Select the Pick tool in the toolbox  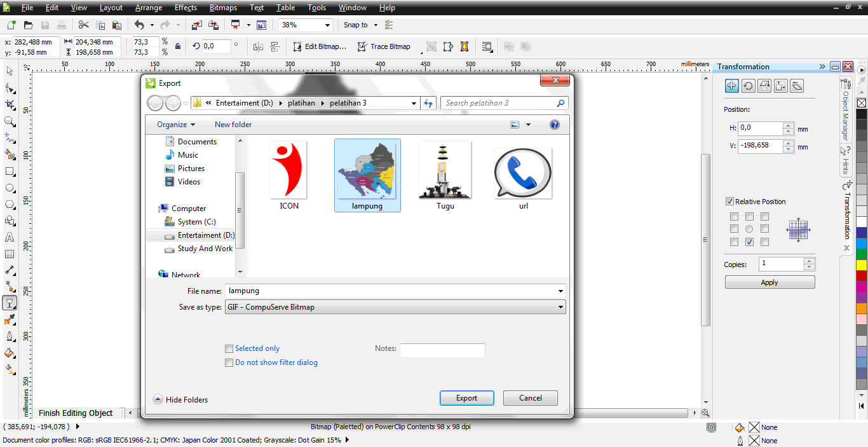10,71
